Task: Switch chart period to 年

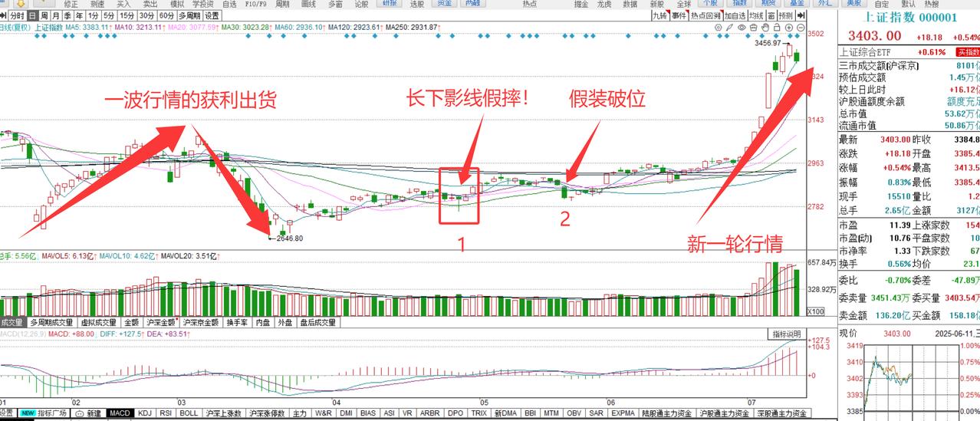Action: click(79, 15)
